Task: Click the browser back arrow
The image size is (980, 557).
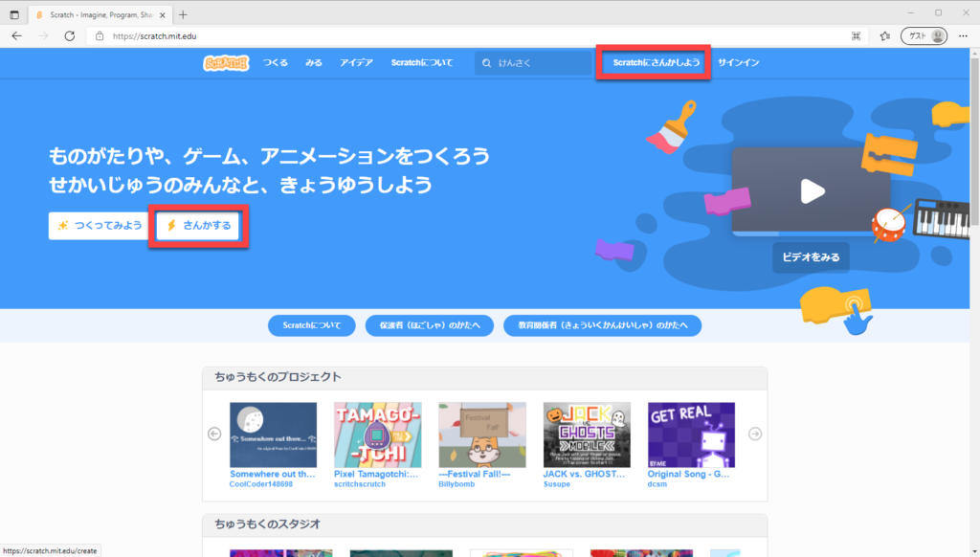Action: tap(16, 35)
